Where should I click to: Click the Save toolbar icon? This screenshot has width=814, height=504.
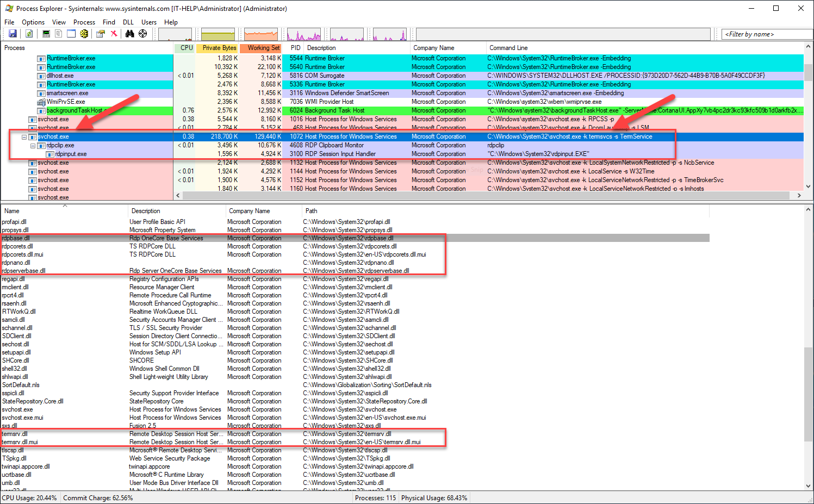[13, 34]
